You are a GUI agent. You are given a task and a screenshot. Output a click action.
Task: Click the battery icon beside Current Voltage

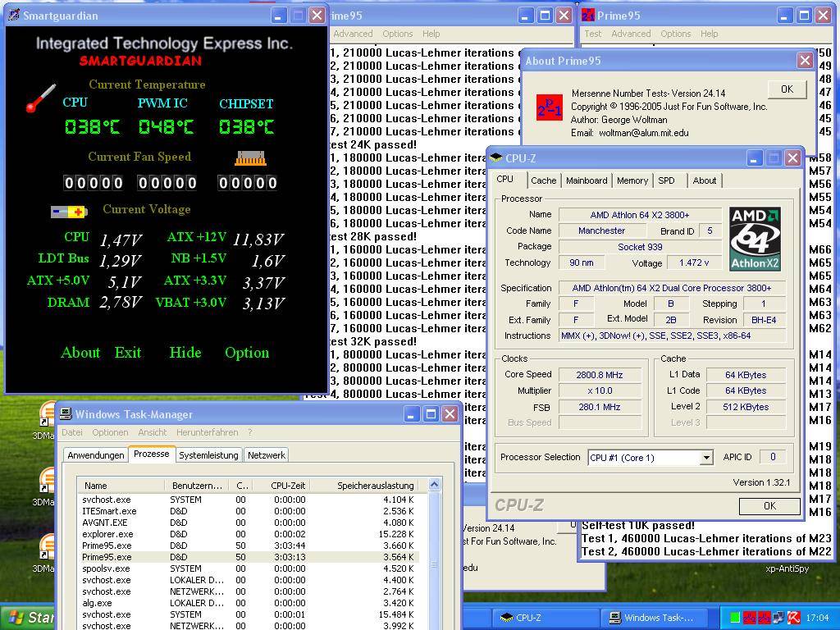pos(69,212)
